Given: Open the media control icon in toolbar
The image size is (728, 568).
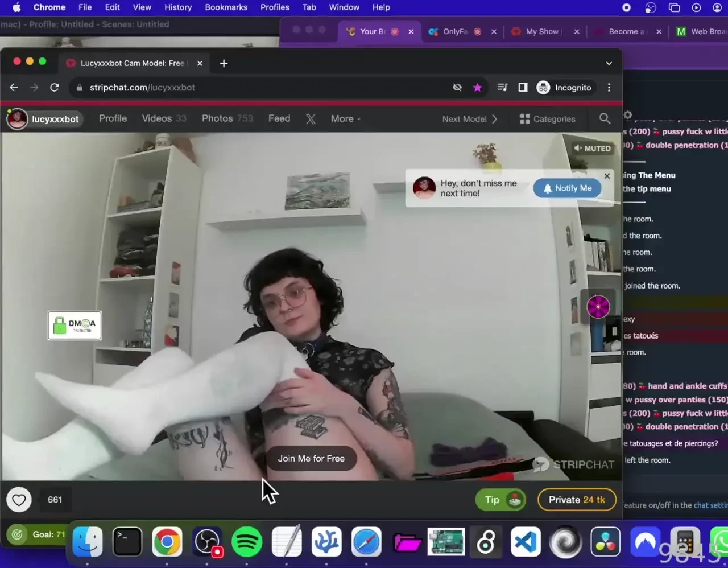Looking at the screenshot, I should 502,87.
